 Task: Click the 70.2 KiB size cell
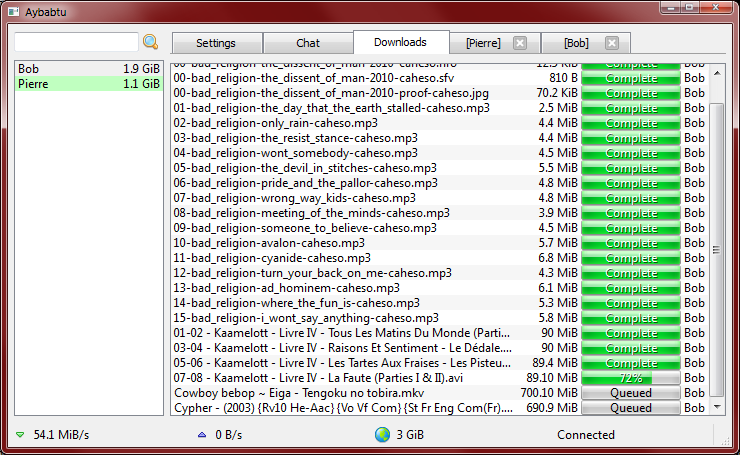557,93
